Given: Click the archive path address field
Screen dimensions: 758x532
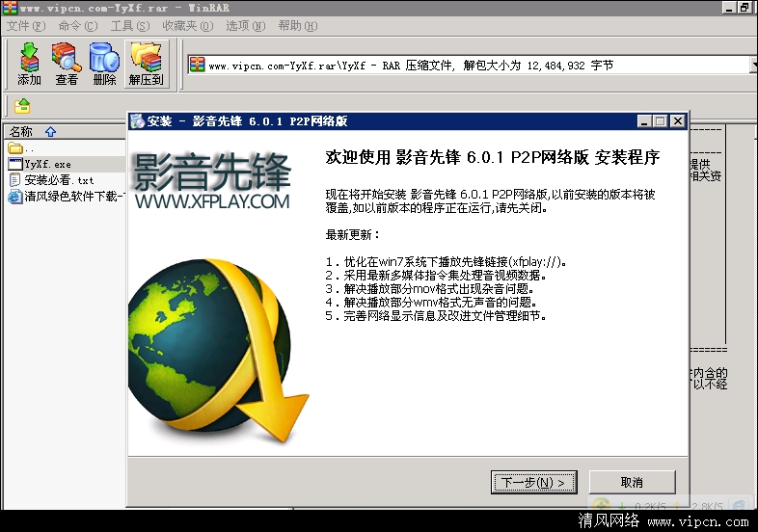Looking at the screenshot, I should click(x=469, y=65).
